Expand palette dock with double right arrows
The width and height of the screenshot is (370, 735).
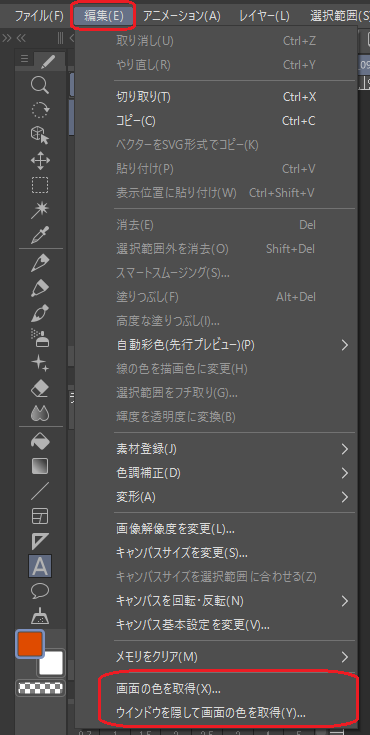point(7,38)
